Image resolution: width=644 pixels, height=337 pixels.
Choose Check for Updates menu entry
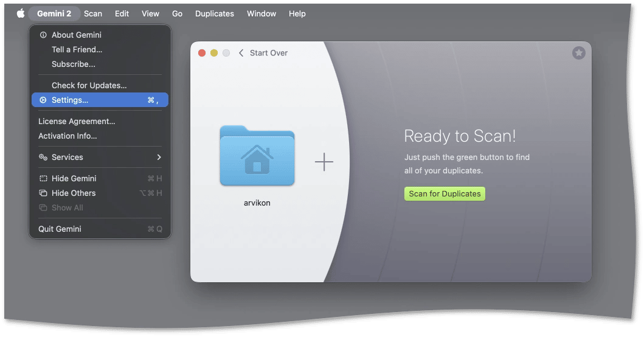[x=89, y=86]
